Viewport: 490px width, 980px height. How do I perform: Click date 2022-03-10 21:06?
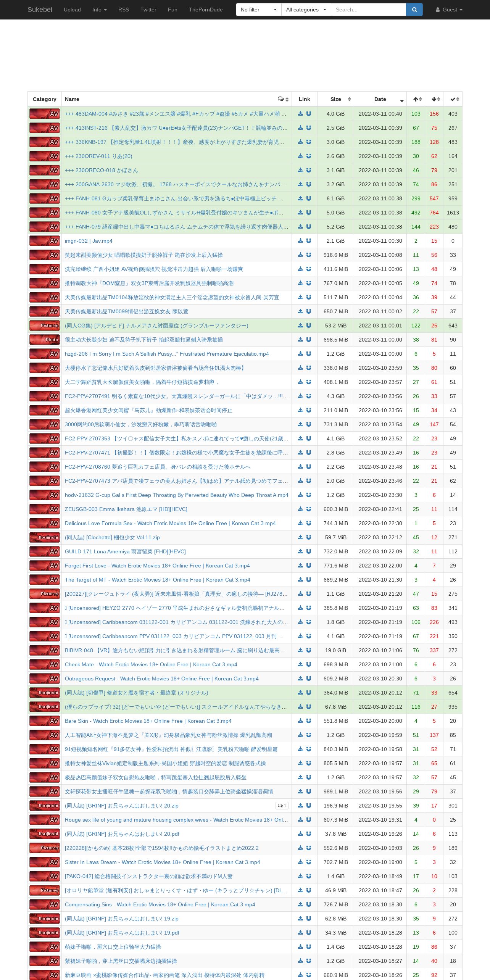380,650
